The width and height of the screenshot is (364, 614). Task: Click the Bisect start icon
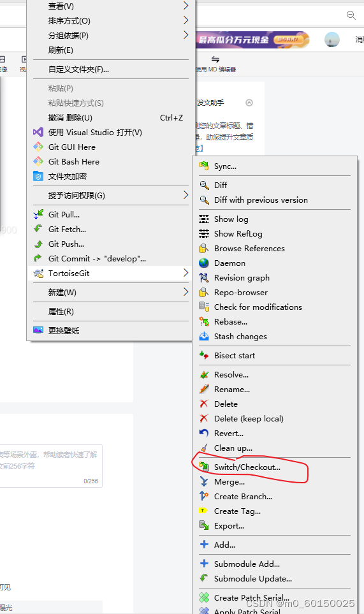click(203, 356)
